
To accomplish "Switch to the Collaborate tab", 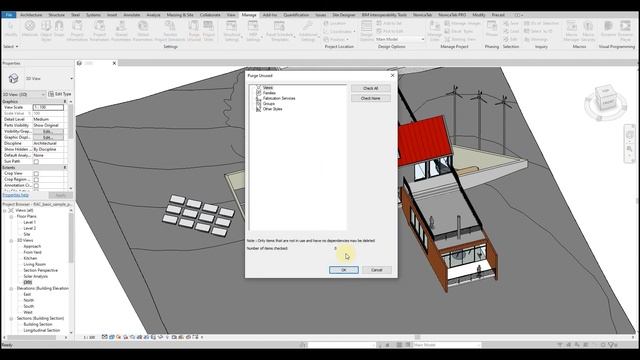I will click(x=210, y=15).
